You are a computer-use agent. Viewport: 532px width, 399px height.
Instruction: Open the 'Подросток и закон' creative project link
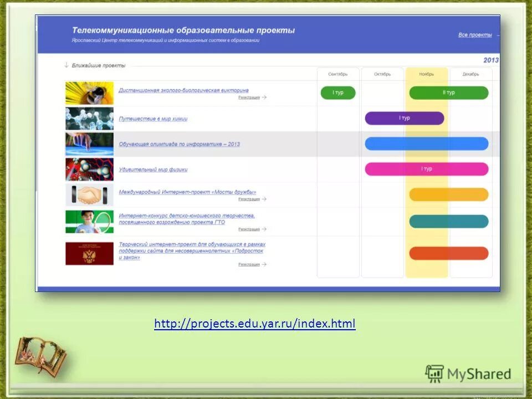192,250
